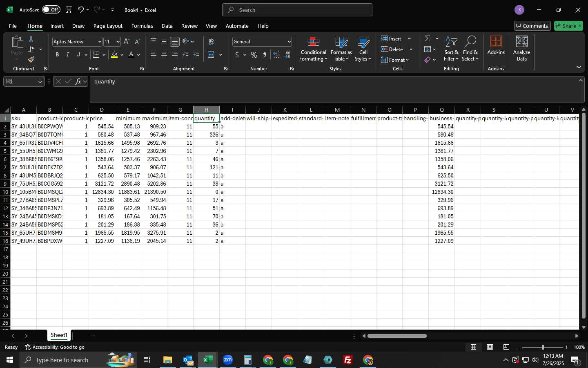Click the Increase Indent icon
The image size is (588, 368).
click(x=196, y=55)
